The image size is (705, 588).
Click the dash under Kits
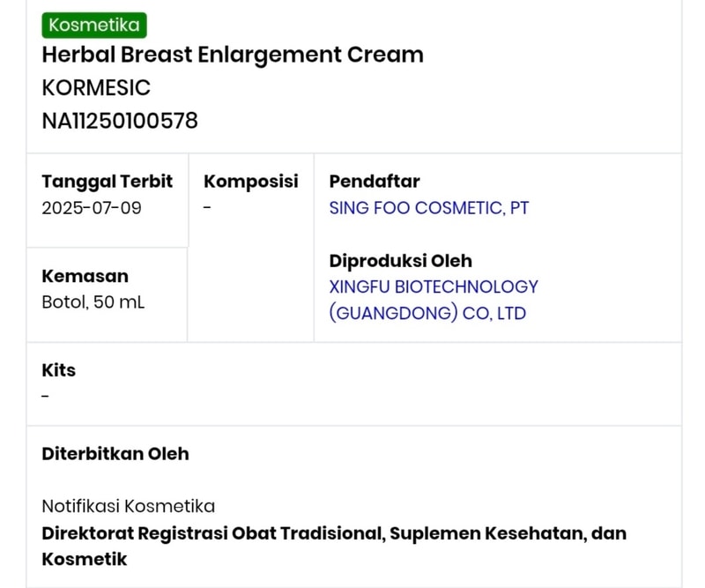pyautogui.click(x=46, y=396)
